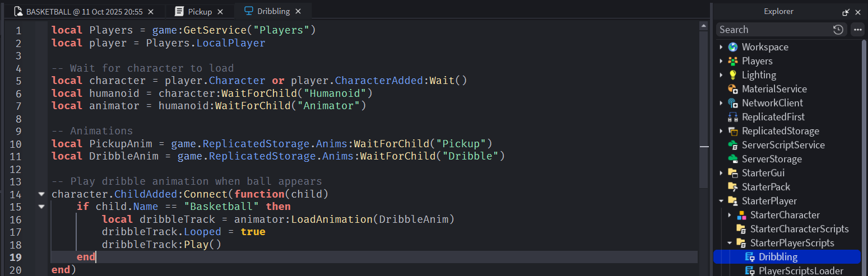Select PlayerScriptsLoader in the Explorer
This screenshot has height=276, width=868.
click(x=800, y=271)
